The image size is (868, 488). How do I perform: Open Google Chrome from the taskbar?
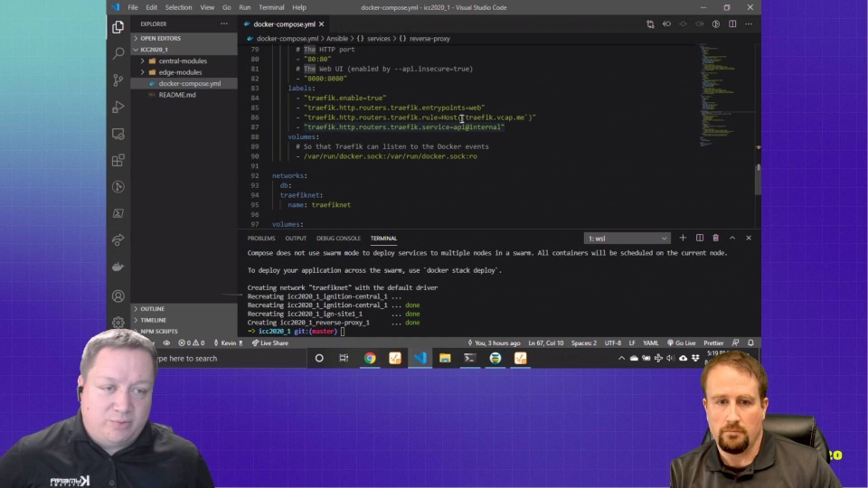tap(370, 358)
